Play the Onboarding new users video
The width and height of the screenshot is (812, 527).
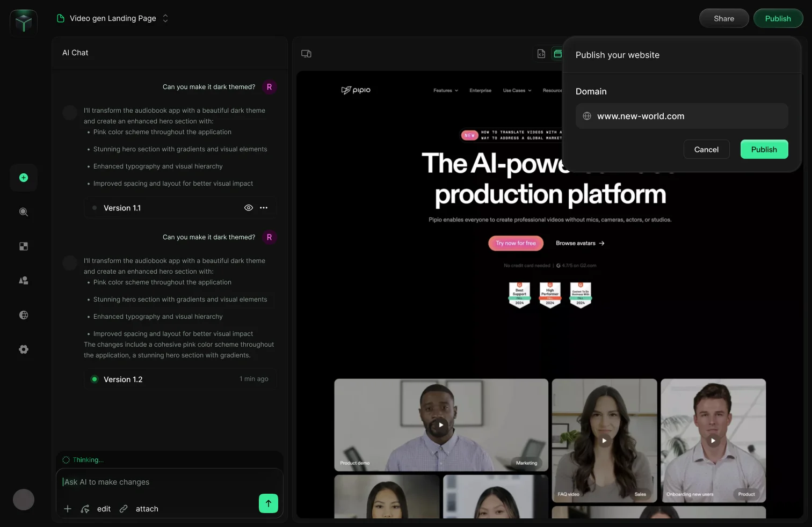[713, 441]
